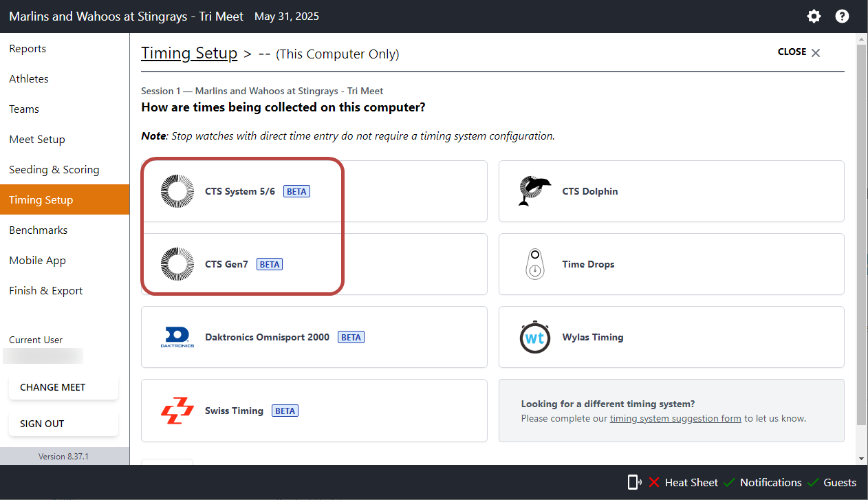Toggle the Guests status indicator

click(840, 482)
